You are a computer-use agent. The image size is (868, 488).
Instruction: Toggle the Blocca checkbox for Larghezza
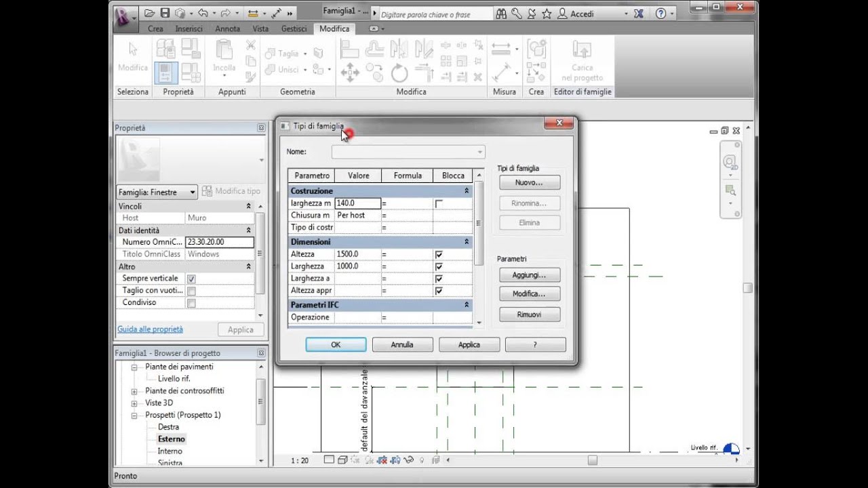[439, 266]
